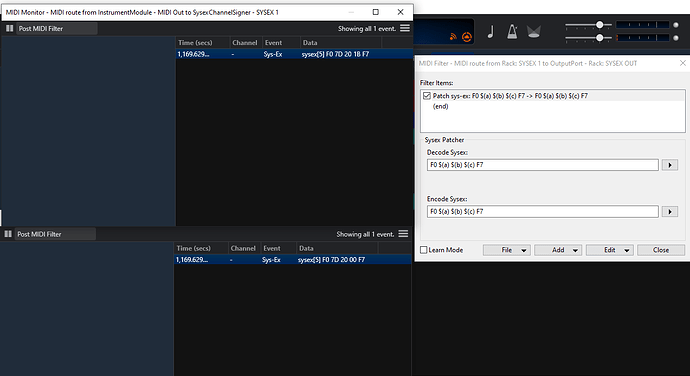Select sysex row F0 7D 20 18 F7
This screenshot has width=690, height=376.
294,54
